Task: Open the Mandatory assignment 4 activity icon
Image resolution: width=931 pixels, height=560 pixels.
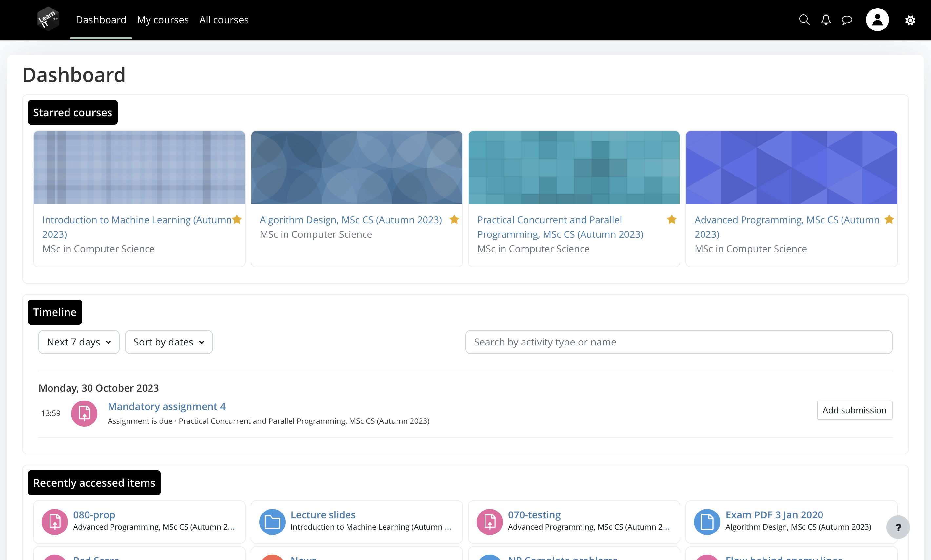Action: coord(84,413)
